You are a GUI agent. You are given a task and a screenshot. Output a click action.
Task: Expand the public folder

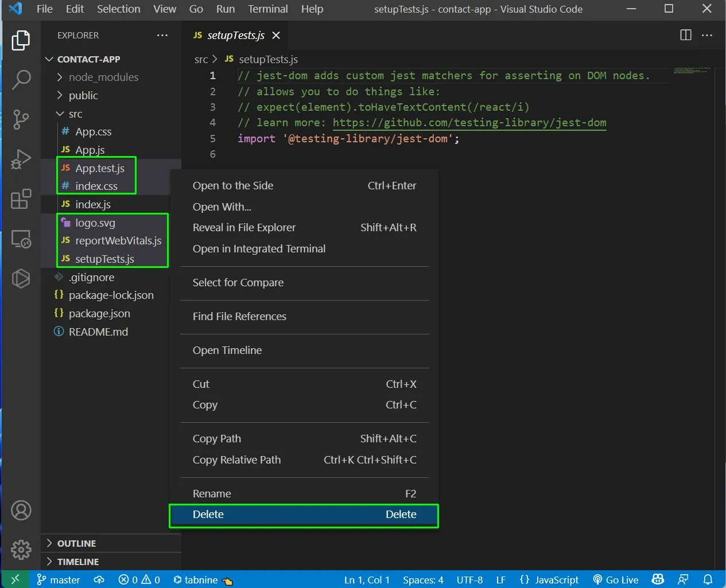(x=83, y=95)
